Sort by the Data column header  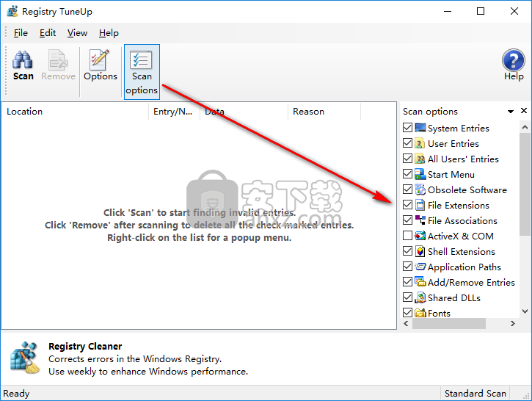tap(244, 112)
